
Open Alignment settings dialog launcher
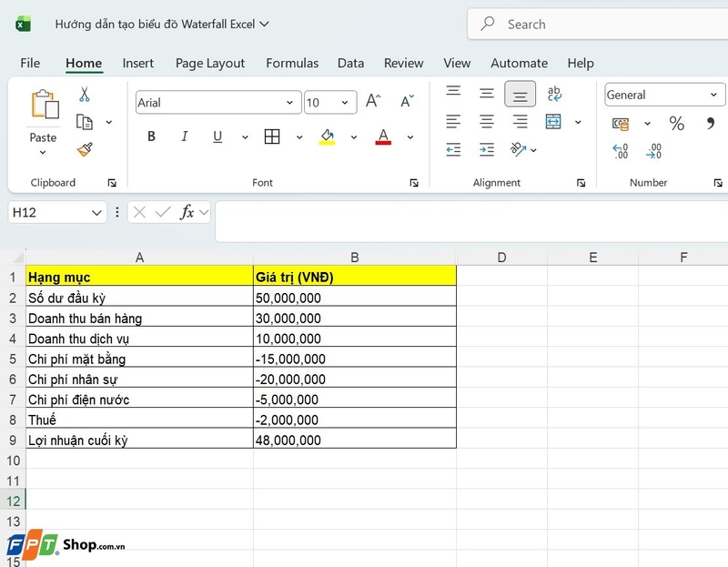[581, 183]
